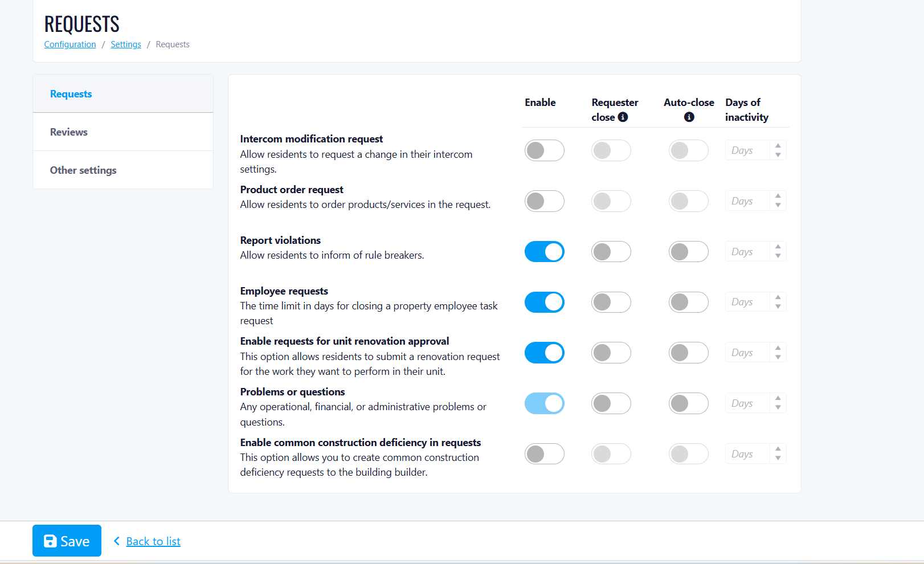The height and width of the screenshot is (564, 924).
Task: Click Days field for Employee requests
Action: pos(747,302)
